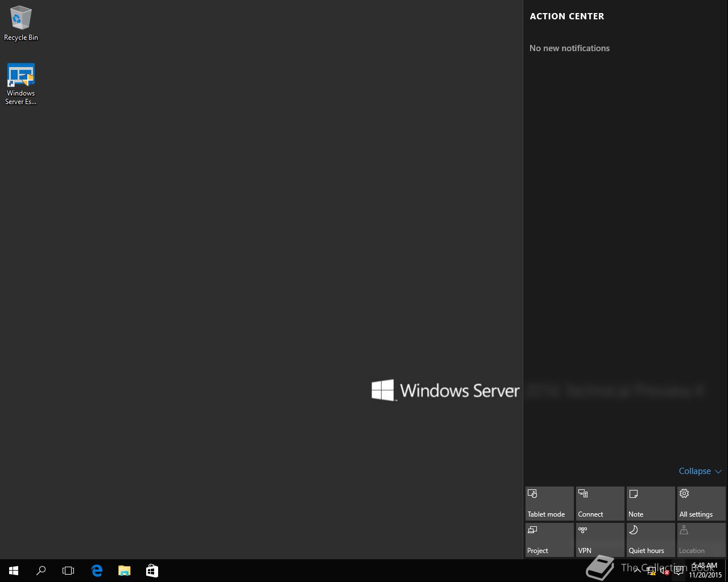This screenshot has width=728, height=582.
Task: Open the VPN quick action tile
Action: (x=600, y=539)
